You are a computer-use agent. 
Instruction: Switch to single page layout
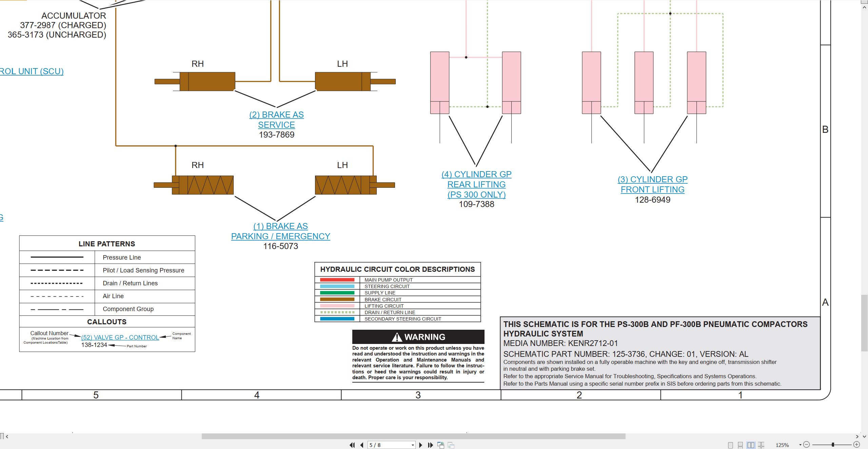click(x=730, y=445)
